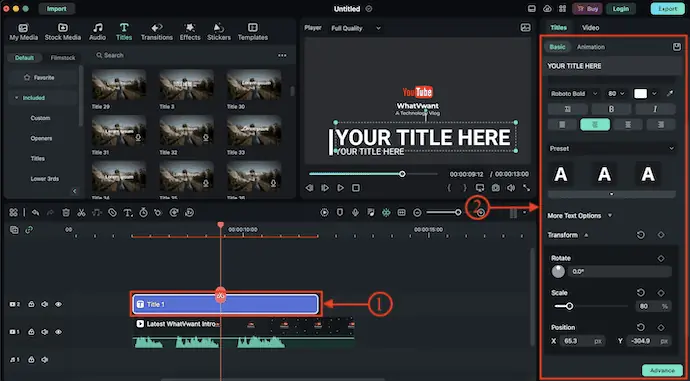
Task: Lock the Latest WhatVwant Intro video track
Action: [31, 332]
